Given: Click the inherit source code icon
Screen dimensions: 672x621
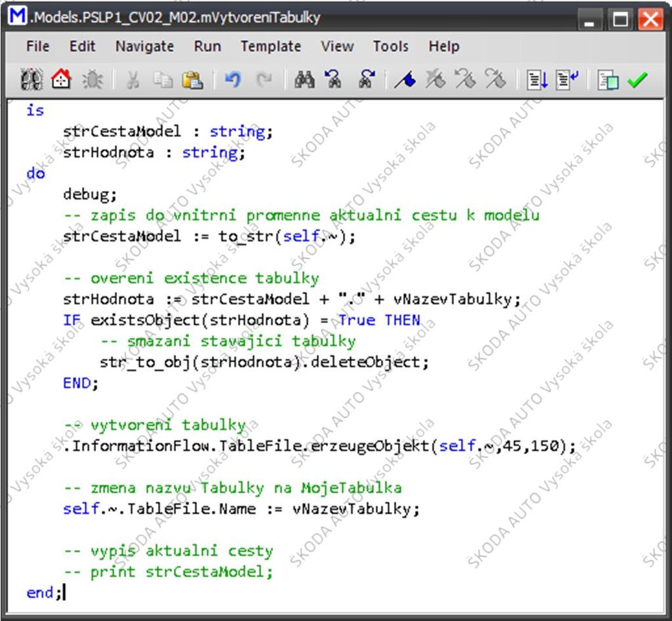Looking at the screenshot, I should point(608,80).
